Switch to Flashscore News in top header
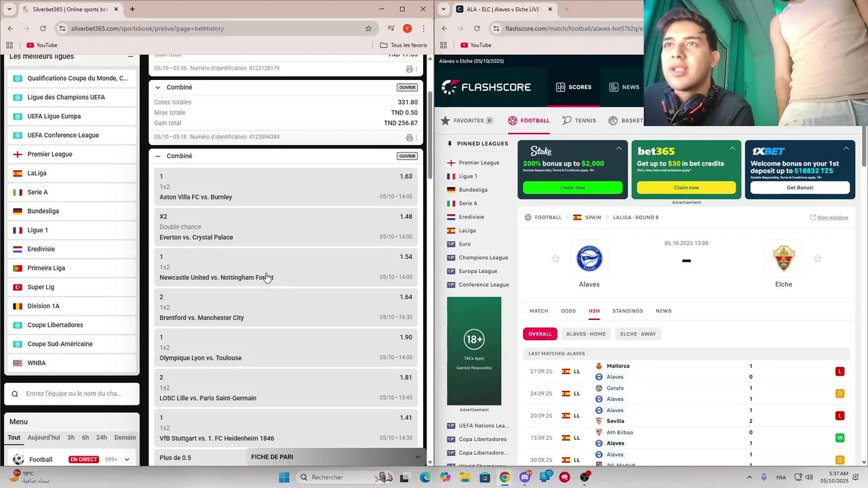Image resolution: width=868 pixels, height=488 pixels. (x=624, y=87)
